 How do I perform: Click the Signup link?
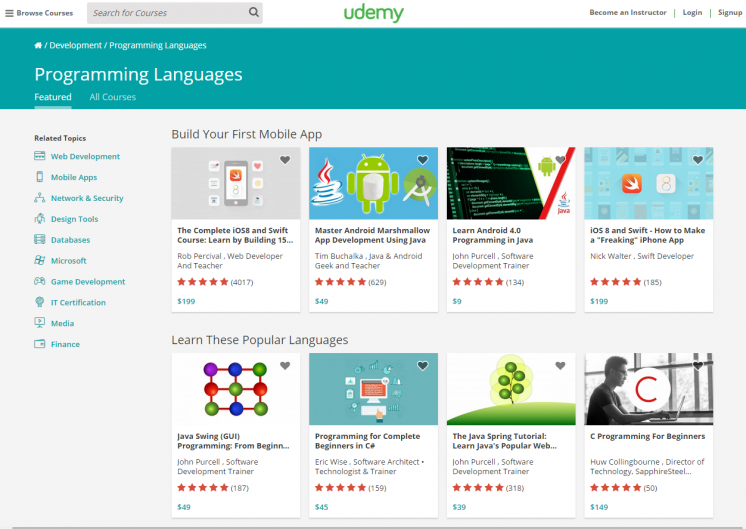tap(730, 12)
